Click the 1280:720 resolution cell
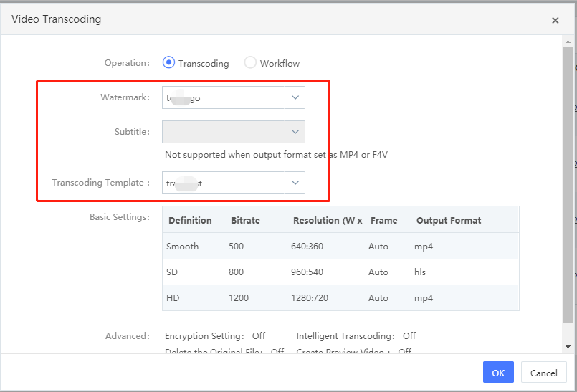Viewport: 577px width, 392px height. point(310,298)
